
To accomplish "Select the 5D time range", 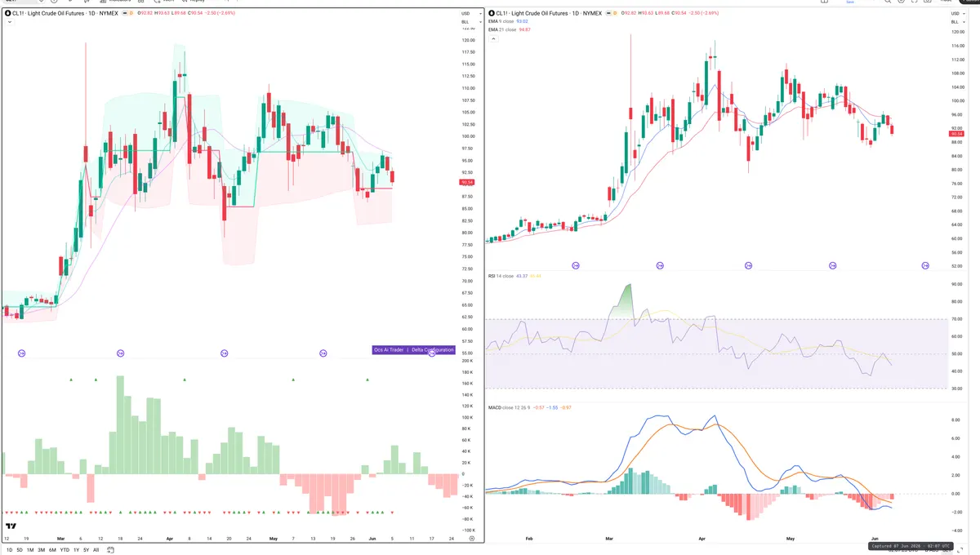I will coord(20,550).
